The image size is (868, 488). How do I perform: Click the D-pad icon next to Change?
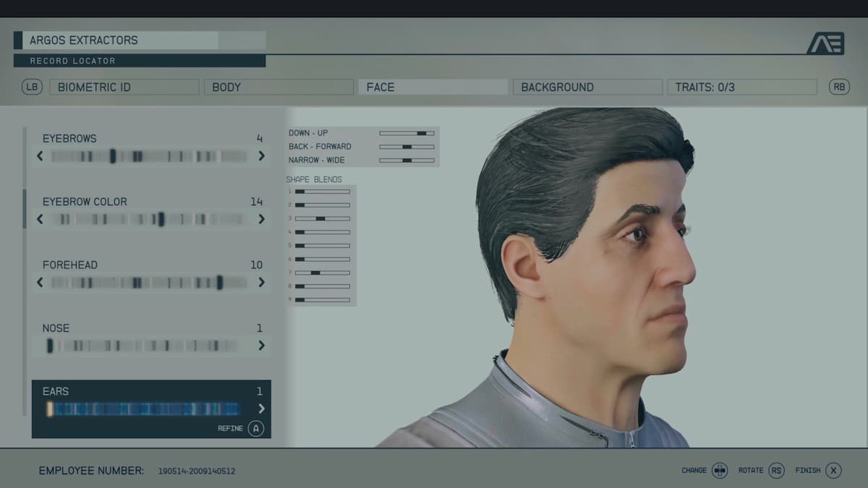click(720, 470)
